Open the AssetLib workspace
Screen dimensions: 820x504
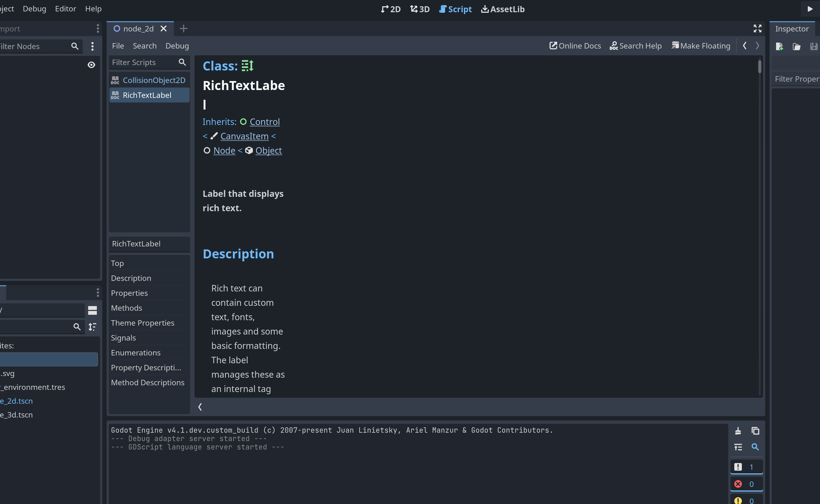point(503,9)
